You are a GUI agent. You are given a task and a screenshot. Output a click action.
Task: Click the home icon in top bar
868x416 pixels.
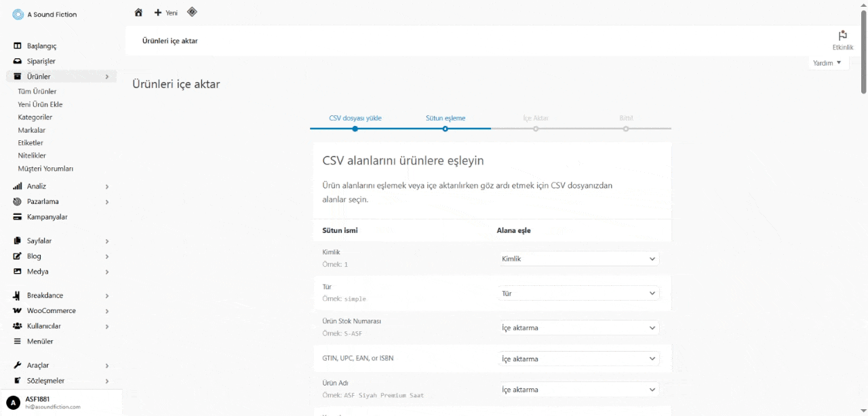pyautogui.click(x=138, y=12)
